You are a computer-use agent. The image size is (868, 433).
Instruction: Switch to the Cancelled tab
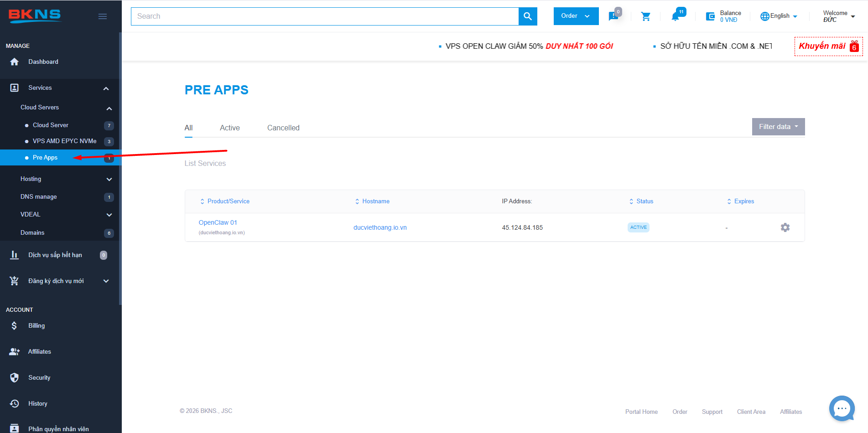pyautogui.click(x=283, y=128)
